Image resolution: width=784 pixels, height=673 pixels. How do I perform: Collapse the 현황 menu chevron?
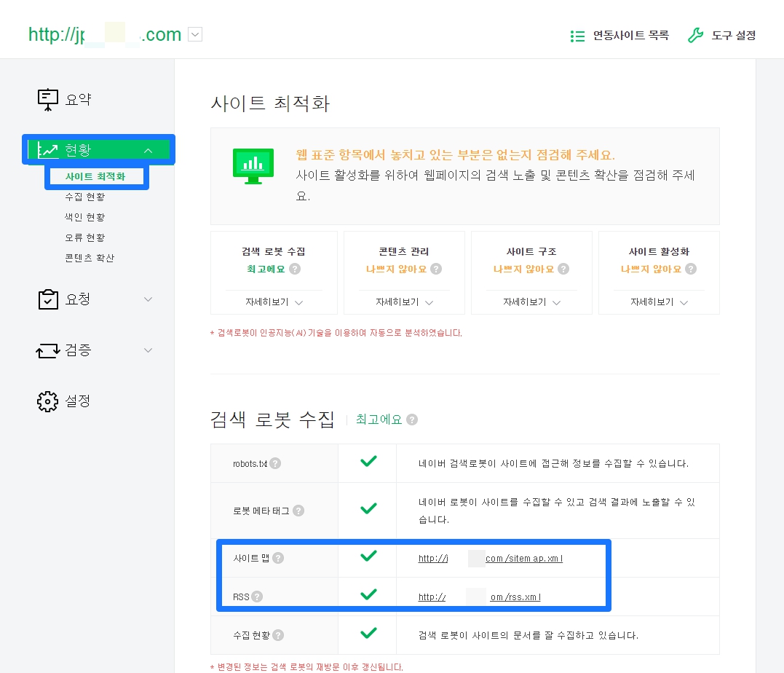148,150
